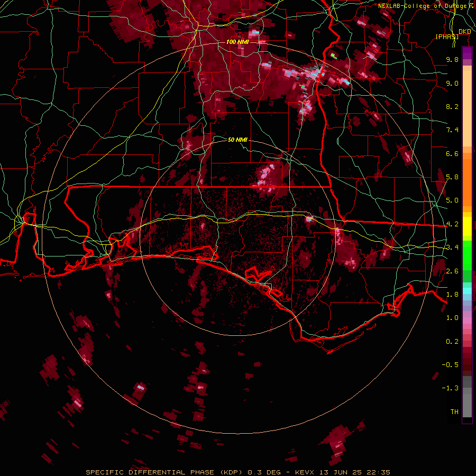Click the 5.0 value on the scale
476x476 pixels.
click(x=452, y=200)
